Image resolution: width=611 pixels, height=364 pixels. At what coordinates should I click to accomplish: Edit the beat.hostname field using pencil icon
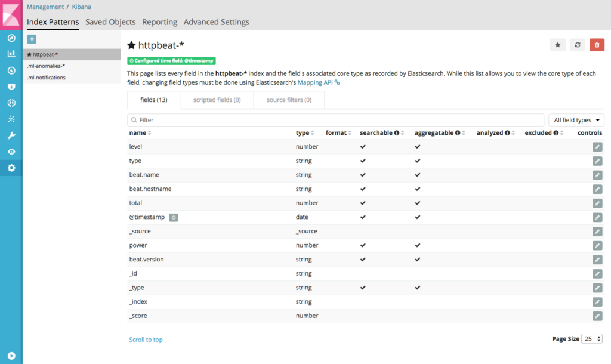tap(597, 189)
